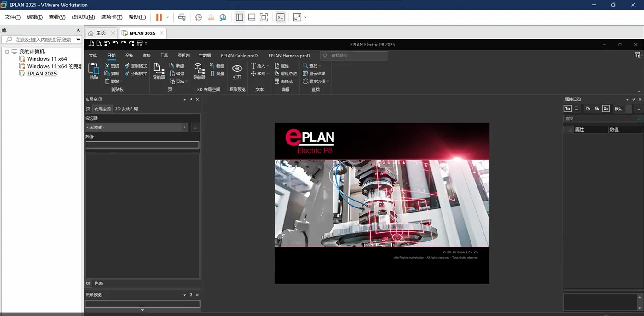Viewport: 644px width, 316px height.
Task: Open the 文件 ribbon tab in EPLAN
Action: click(x=93, y=56)
